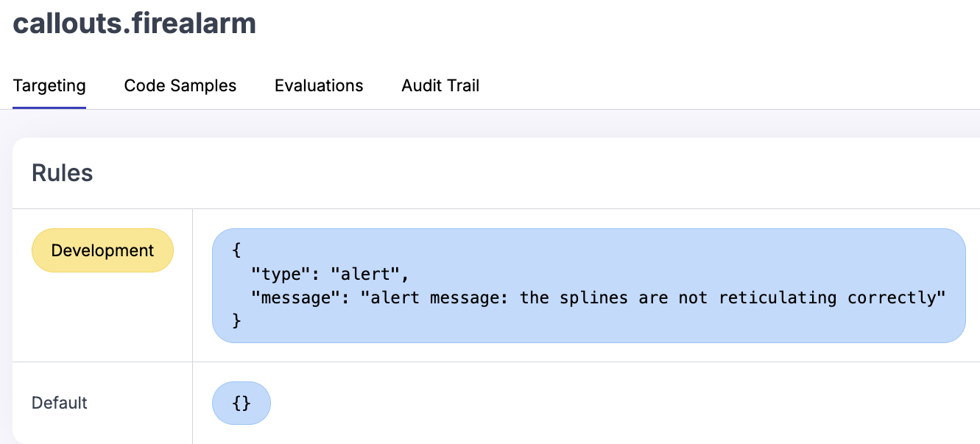The height and width of the screenshot is (444, 980).
Task: Click the empty braces value chip
Action: [x=241, y=403]
